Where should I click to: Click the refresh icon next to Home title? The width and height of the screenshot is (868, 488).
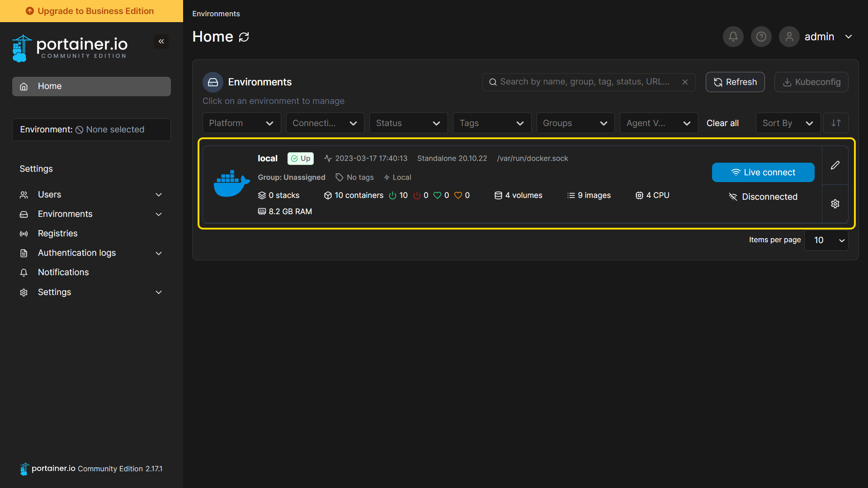point(244,37)
